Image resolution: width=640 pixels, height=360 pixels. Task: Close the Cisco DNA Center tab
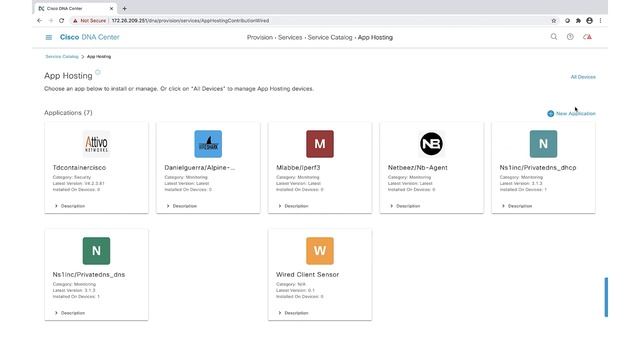[111, 8]
